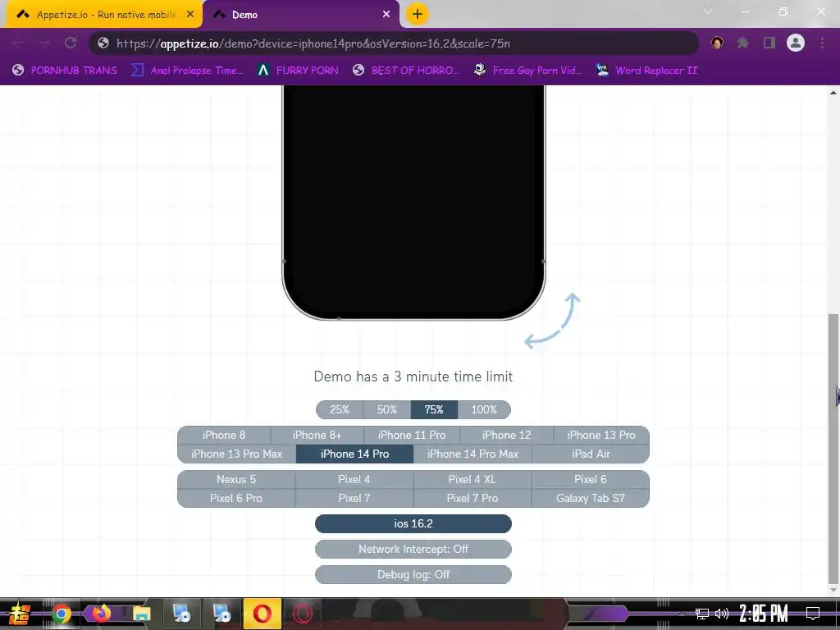Screen dimensions: 840x630
Task: Select the Nexus 5 device
Action: pyautogui.click(x=236, y=479)
